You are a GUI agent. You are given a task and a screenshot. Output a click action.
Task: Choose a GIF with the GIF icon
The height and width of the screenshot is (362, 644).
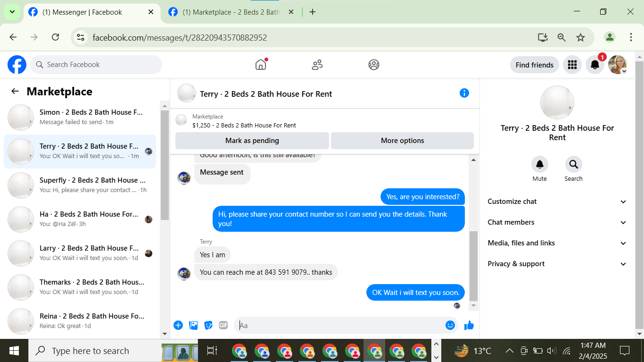tap(223, 325)
